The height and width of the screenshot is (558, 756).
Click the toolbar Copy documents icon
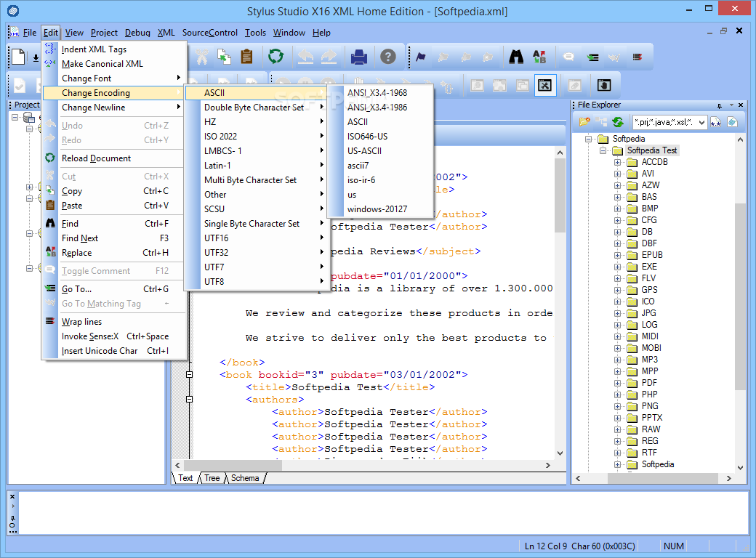[224, 57]
